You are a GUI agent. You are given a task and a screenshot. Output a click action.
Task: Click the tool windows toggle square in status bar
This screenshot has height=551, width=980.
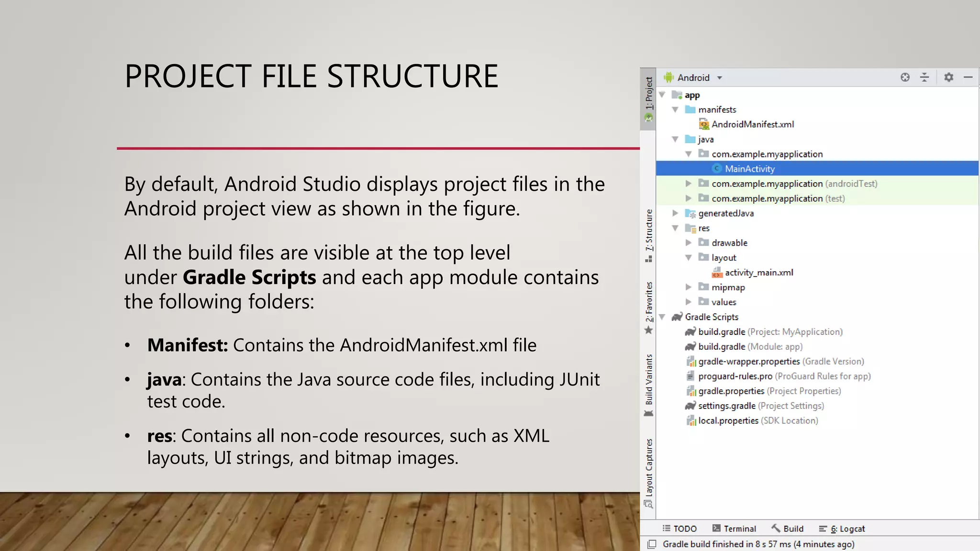click(651, 544)
